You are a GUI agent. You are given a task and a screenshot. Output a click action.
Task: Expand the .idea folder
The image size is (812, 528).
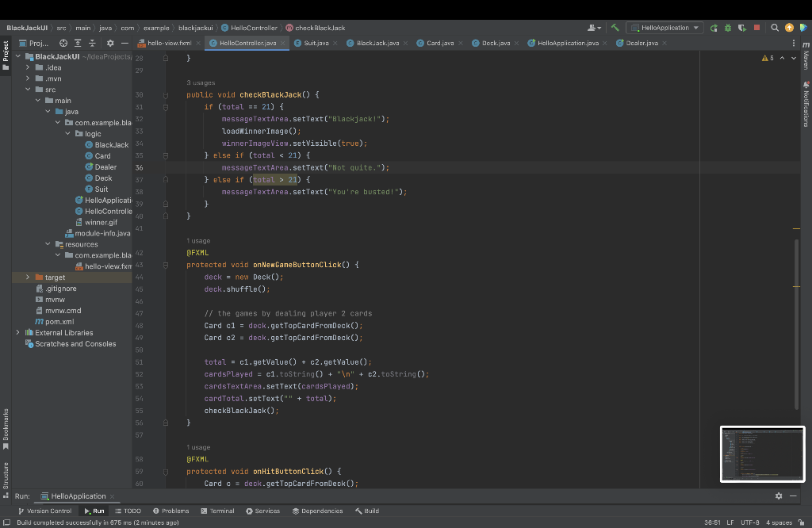coord(28,67)
